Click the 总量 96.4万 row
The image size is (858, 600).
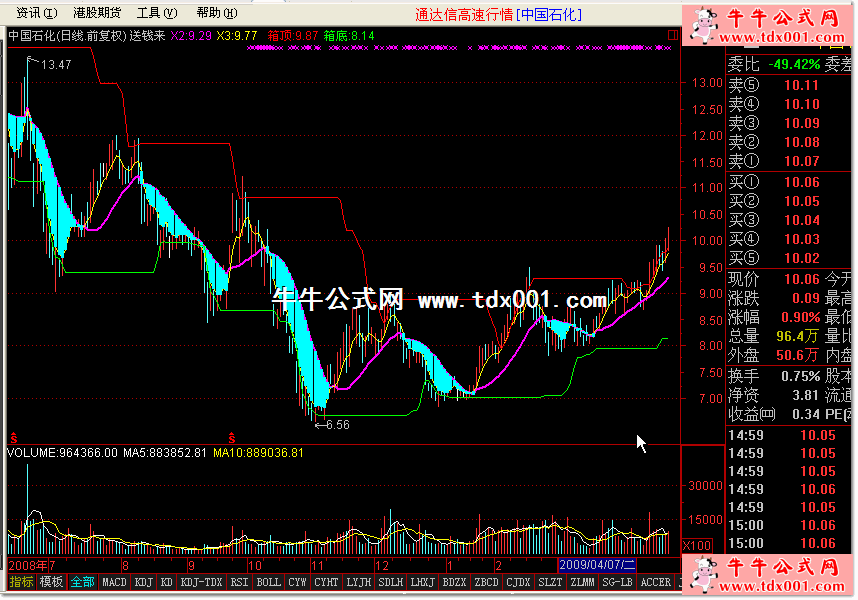(774, 336)
